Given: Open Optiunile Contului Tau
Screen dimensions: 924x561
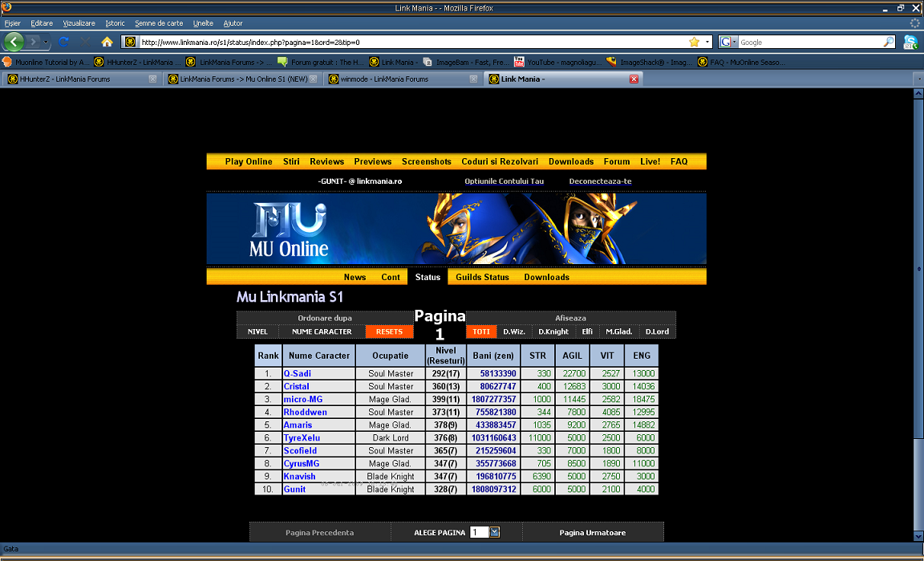Looking at the screenshot, I should point(504,181).
